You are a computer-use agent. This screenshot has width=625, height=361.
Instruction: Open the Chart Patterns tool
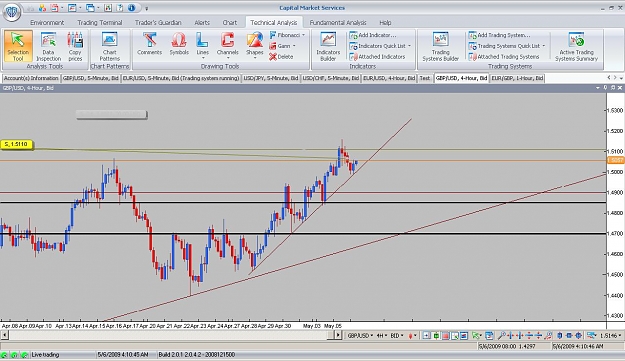point(110,46)
